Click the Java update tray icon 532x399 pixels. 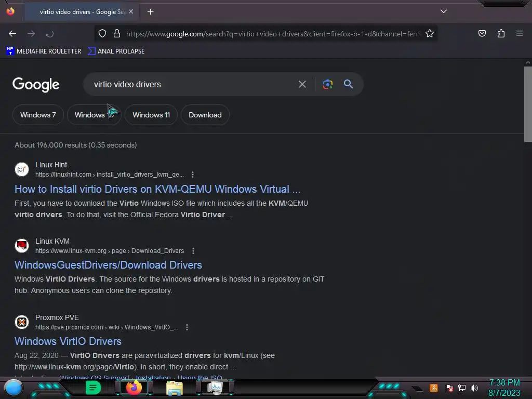pos(434,388)
